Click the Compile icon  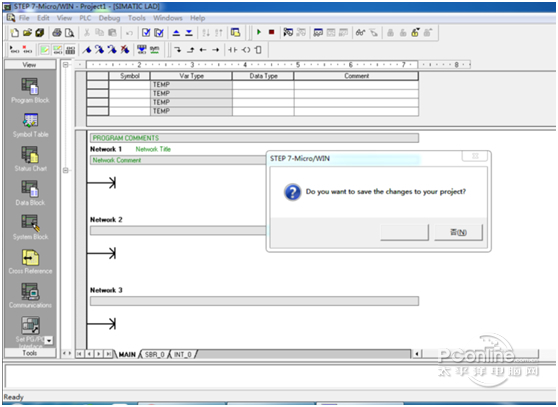[146, 33]
